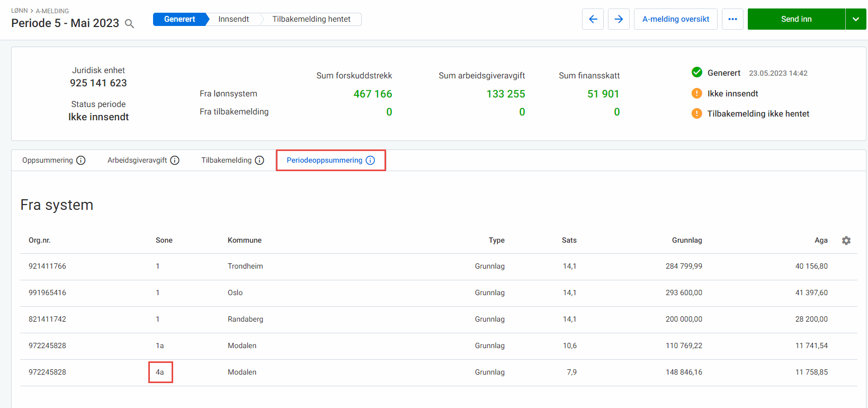Image resolution: width=868 pixels, height=408 pixels.
Task: Click info icon next to Tilbakemelding
Action: 259,161
